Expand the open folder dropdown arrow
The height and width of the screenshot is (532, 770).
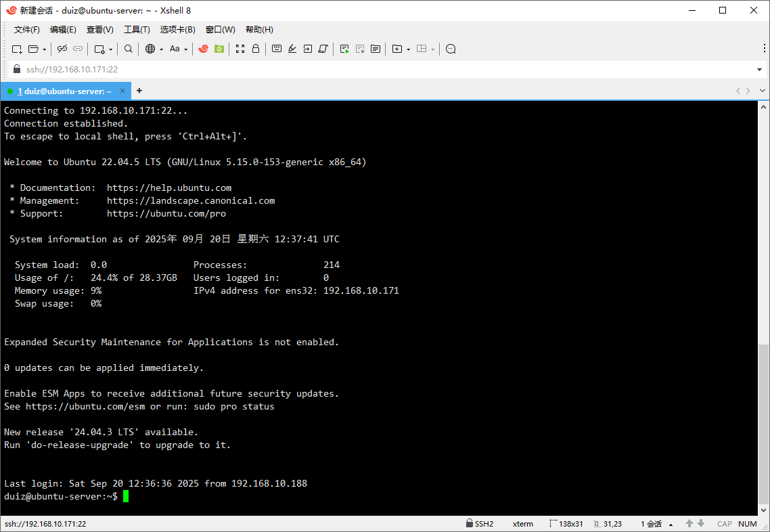[45, 49]
